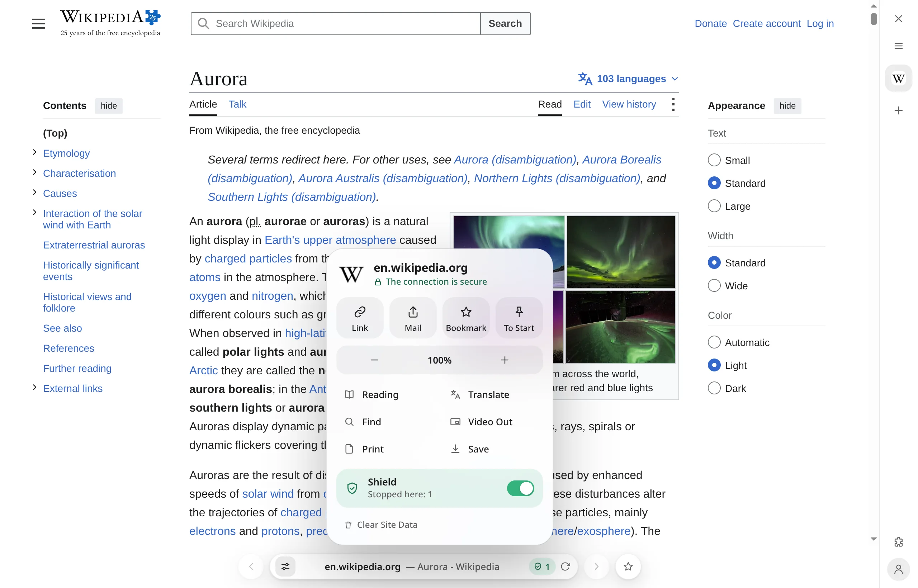Expand Interaction of the solar wind section
The width and height of the screenshot is (918, 588).
coord(34,213)
